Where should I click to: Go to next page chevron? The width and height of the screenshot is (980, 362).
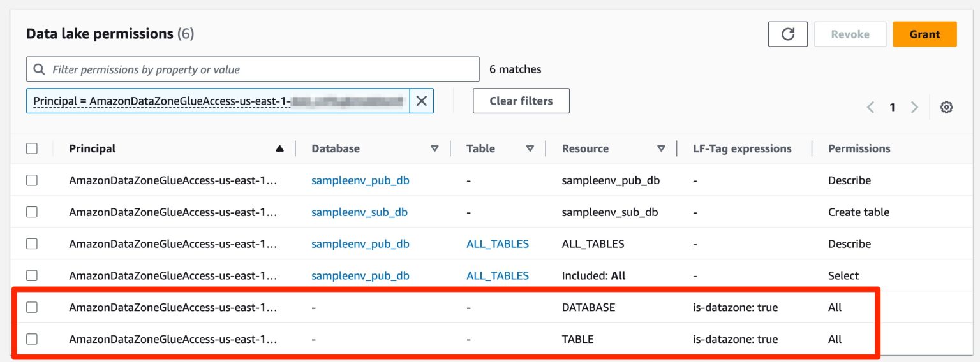point(914,108)
